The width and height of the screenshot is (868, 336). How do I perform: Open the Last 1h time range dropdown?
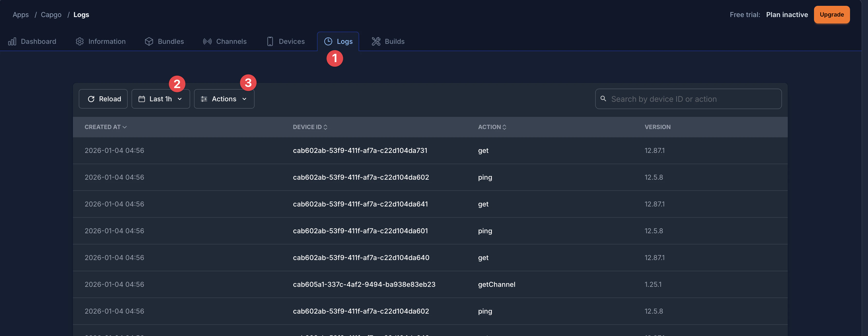click(161, 99)
